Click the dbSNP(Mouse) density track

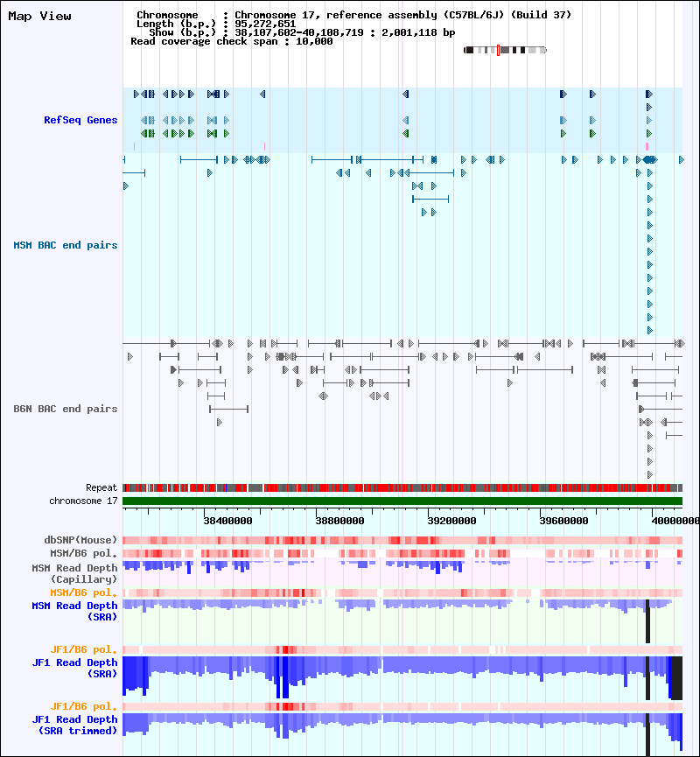tap(402, 540)
